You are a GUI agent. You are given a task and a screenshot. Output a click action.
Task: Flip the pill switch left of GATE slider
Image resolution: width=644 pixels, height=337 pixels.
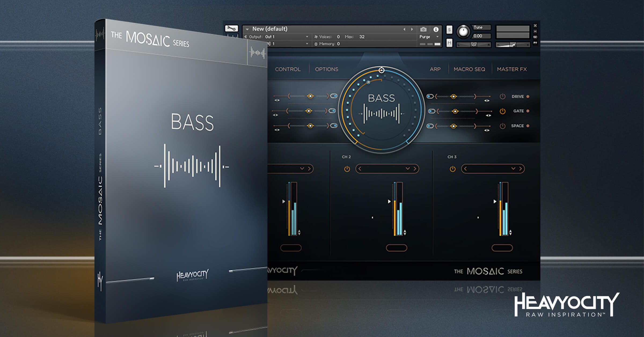coord(431,111)
